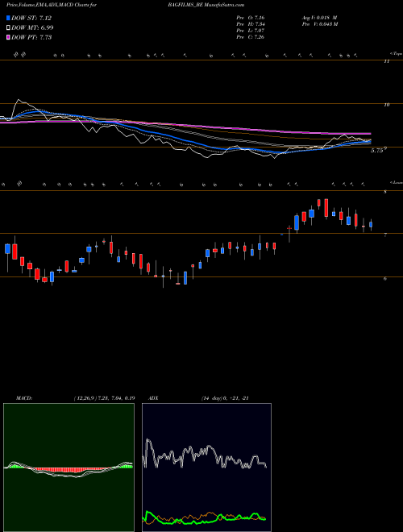Click the '<Lows' marker label

pos(396,182)
